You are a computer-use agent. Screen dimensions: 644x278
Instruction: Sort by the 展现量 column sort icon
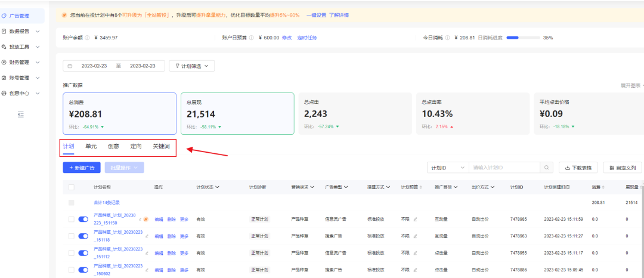pyautogui.click(x=642, y=187)
